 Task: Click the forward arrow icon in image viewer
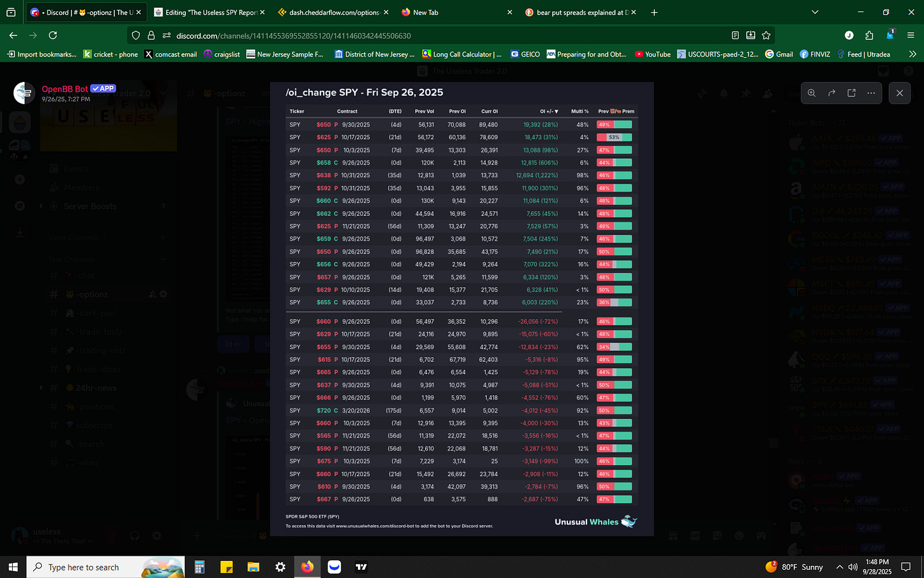pyautogui.click(x=831, y=93)
